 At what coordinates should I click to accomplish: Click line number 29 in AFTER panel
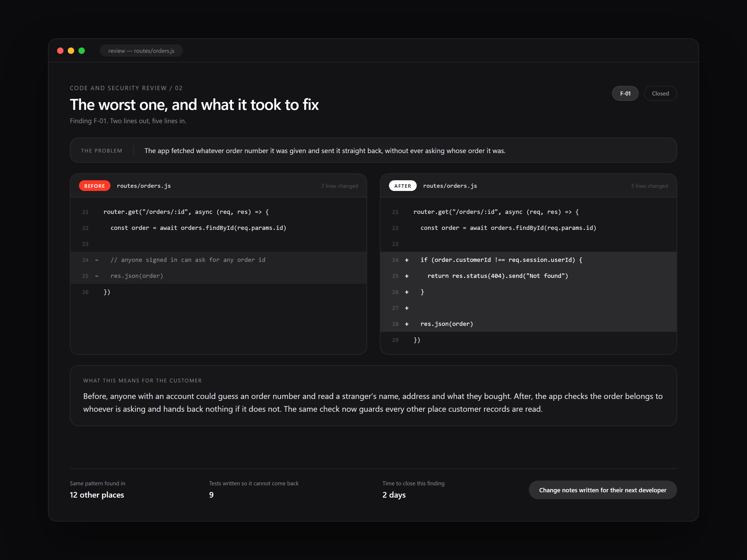click(x=395, y=340)
